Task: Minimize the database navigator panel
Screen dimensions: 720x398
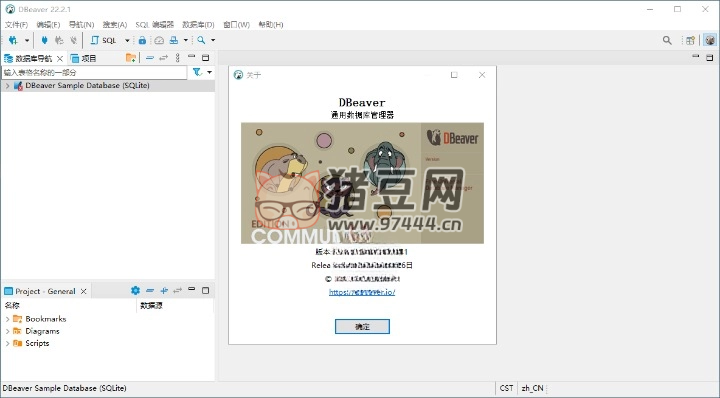Action: pyautogui.click(x=191, y=57)
